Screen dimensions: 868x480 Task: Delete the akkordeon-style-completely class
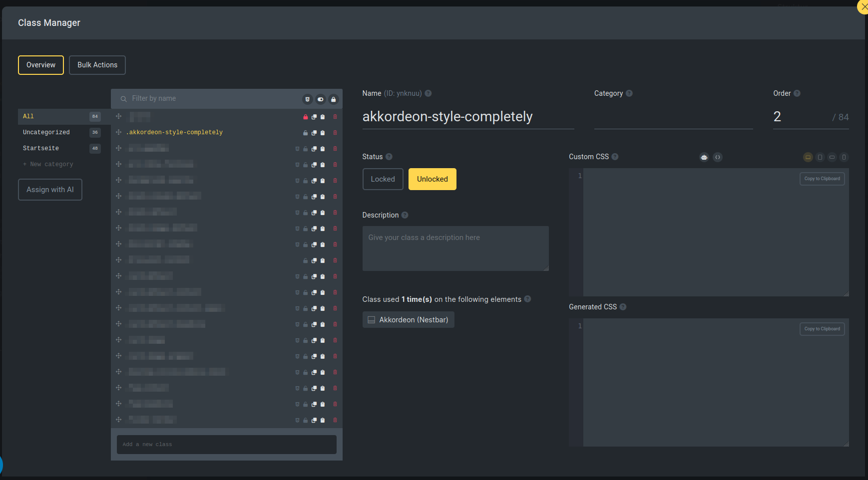(x=335, y=133)
